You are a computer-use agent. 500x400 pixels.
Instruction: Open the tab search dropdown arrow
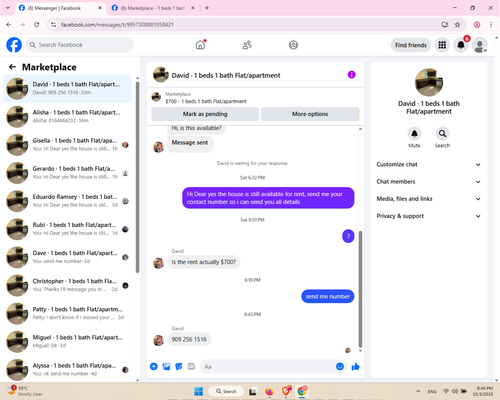point(8,8)
